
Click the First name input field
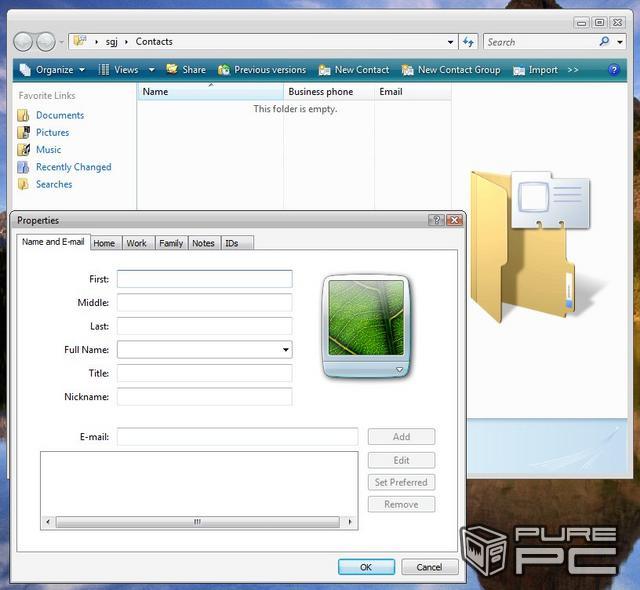coord(204,279)
